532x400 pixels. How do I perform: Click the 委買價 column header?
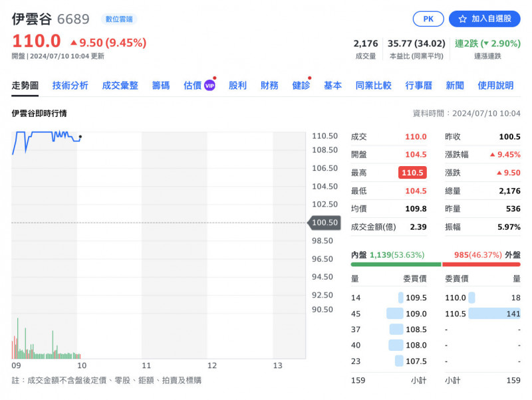(x=414, y=278)
